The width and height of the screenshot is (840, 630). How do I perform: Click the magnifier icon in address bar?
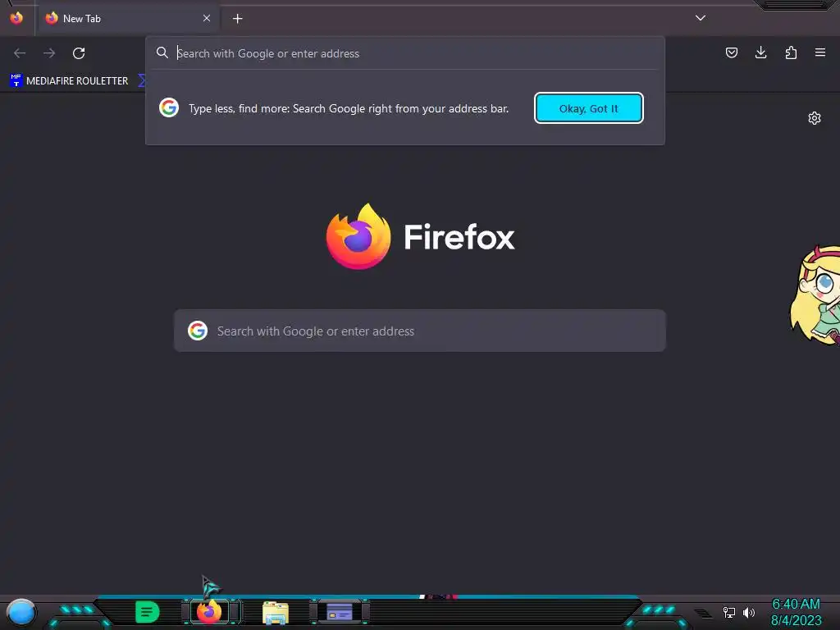coord(162,52)
